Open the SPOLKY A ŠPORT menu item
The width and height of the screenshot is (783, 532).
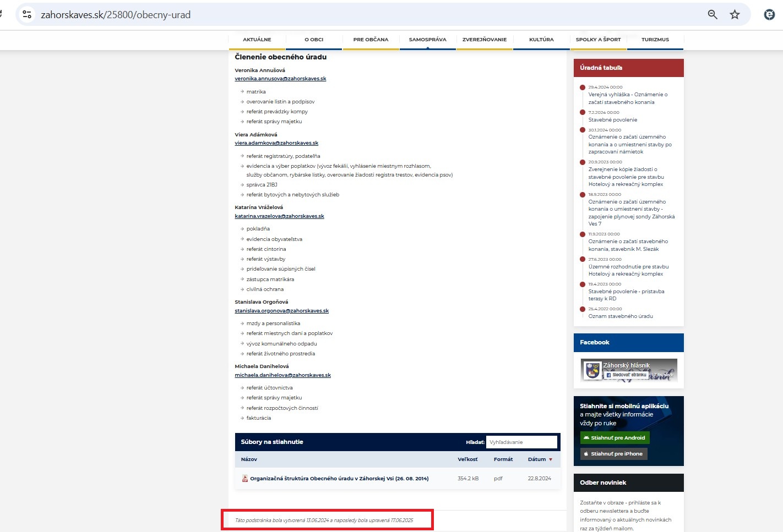598,40
